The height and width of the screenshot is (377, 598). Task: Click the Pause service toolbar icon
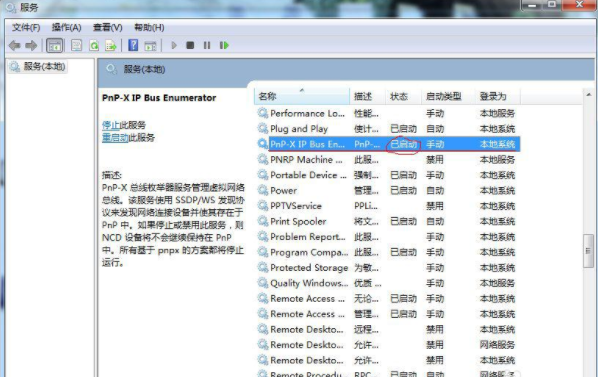(207, 45)
